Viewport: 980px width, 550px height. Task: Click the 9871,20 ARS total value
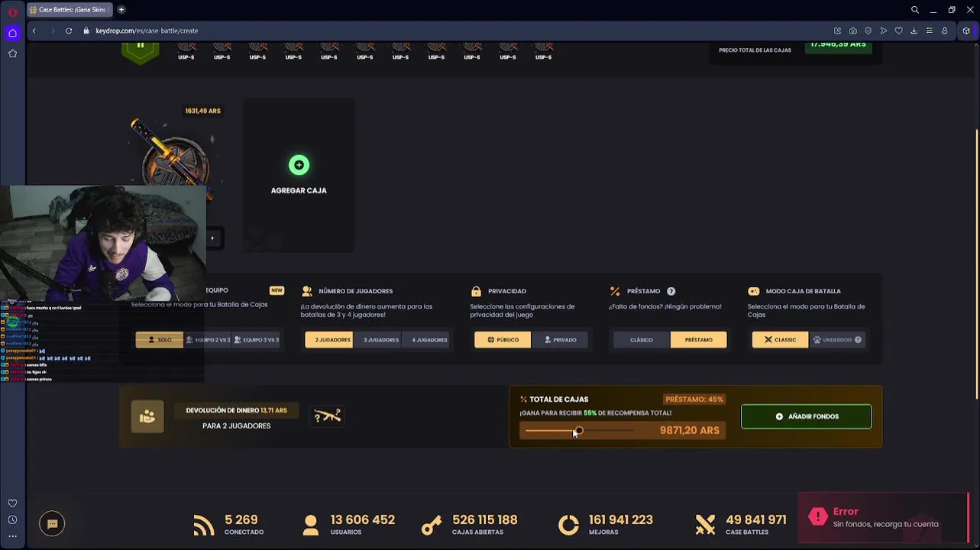[689, 431]
